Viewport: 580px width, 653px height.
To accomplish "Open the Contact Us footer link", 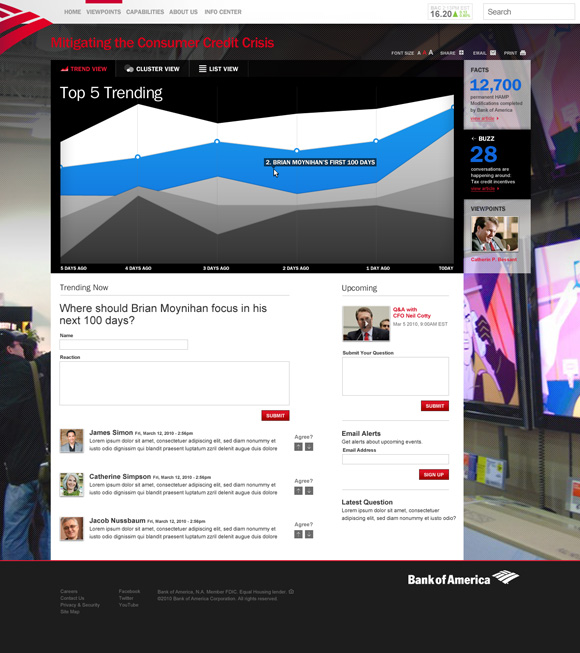I will 72,598.
